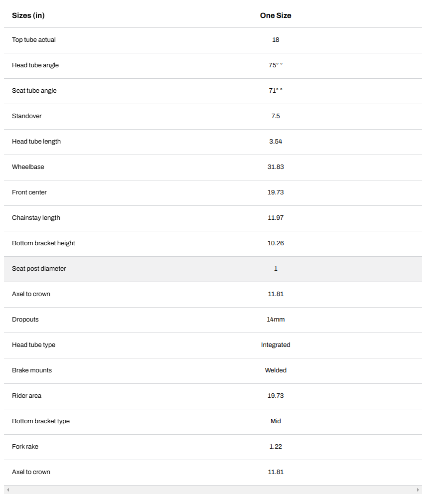Click the "Rider area" row label
Image resolution: width=435 pixels, height=504 pixels.
27,396
